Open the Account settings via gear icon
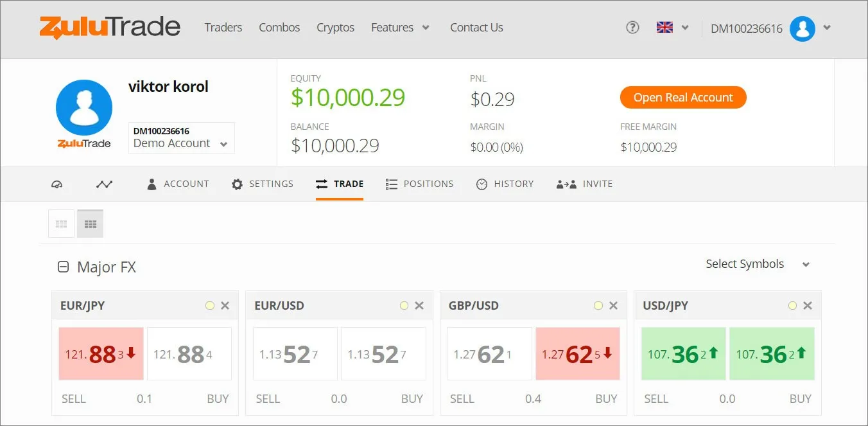 click(x=238, y=184)
